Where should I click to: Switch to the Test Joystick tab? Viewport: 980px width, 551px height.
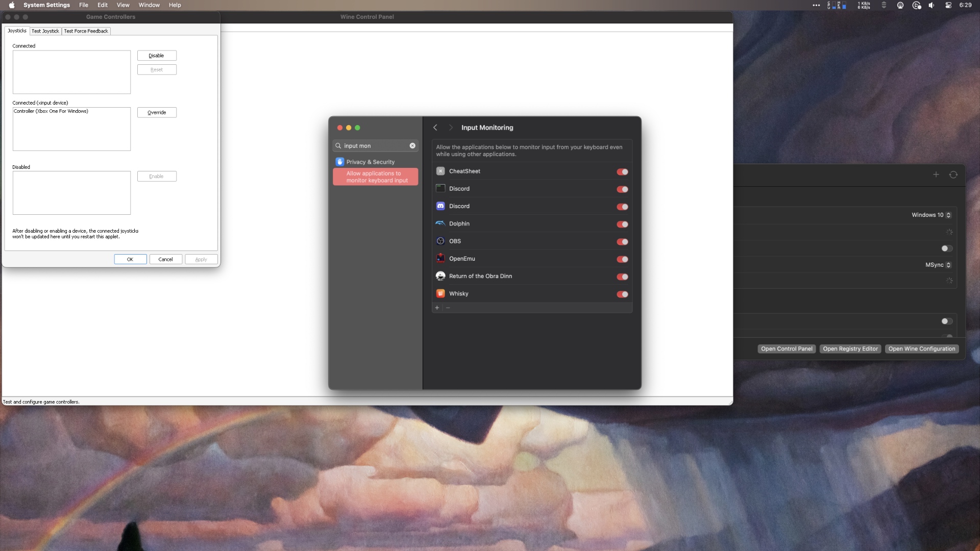coord(45,31)
